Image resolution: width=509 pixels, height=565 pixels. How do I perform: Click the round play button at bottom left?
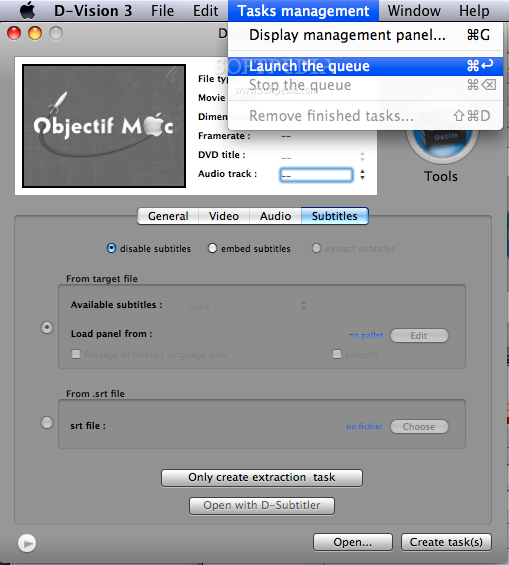[27, 543]
